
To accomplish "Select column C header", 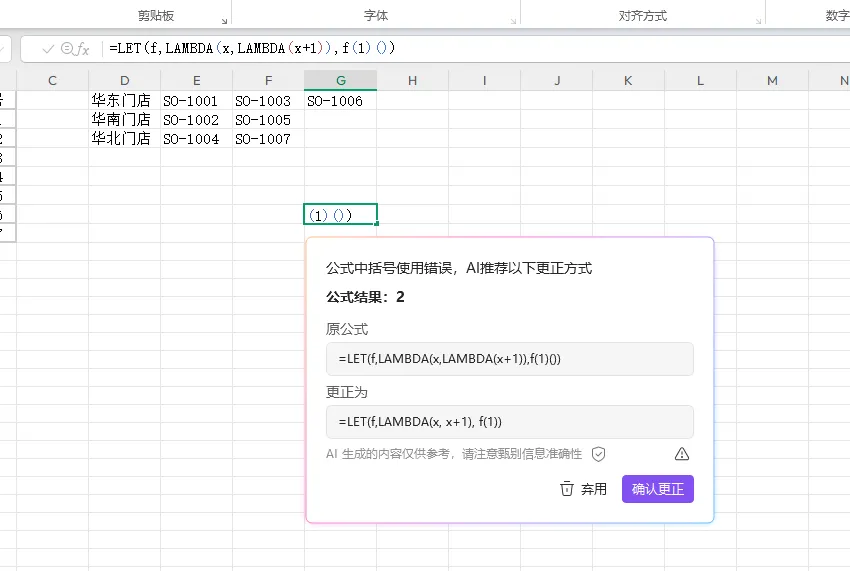I will click(x=53, y=81).
